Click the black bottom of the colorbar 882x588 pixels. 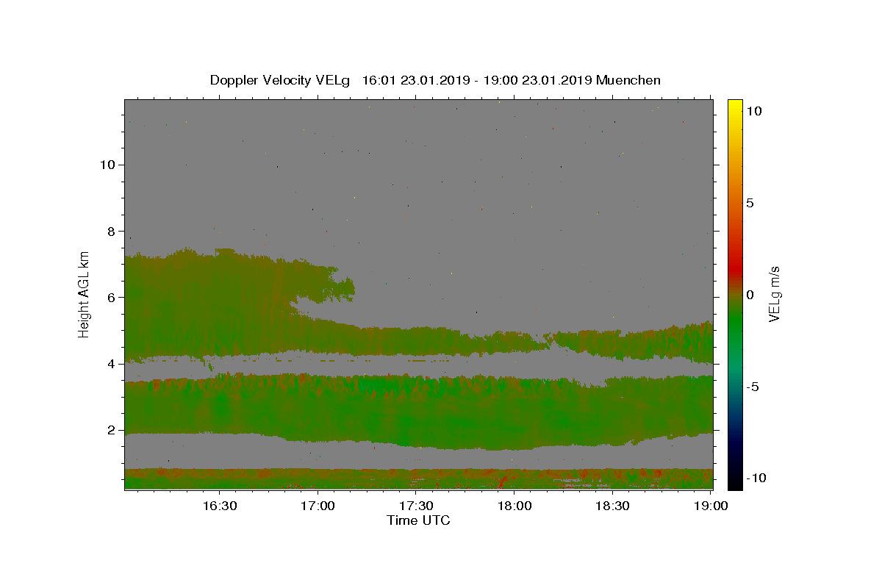pyautogui.click(x=734, y=481)
